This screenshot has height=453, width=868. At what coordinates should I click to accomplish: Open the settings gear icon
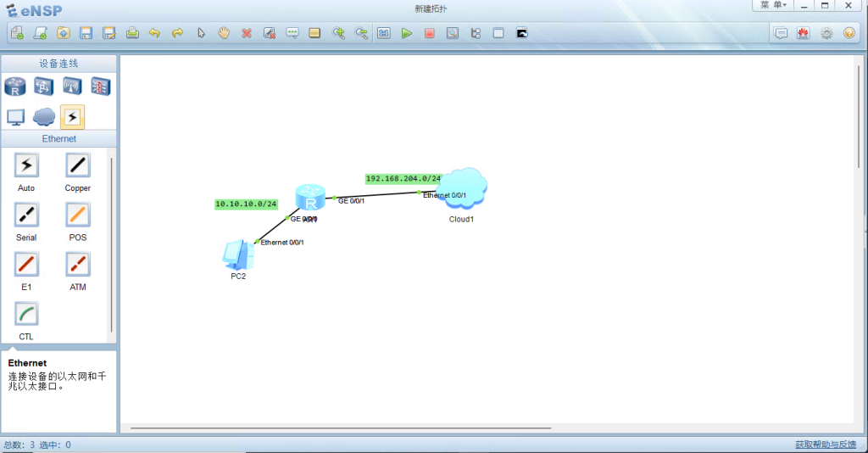(x=826, y=33)
